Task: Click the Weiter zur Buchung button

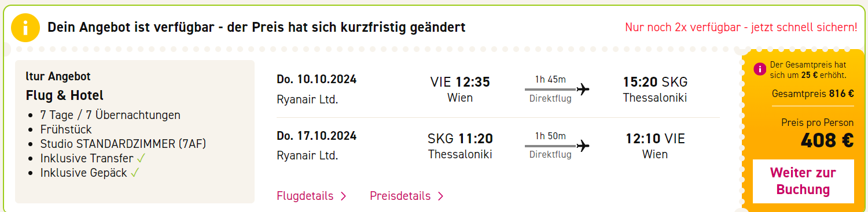Action: coord(803,181)
